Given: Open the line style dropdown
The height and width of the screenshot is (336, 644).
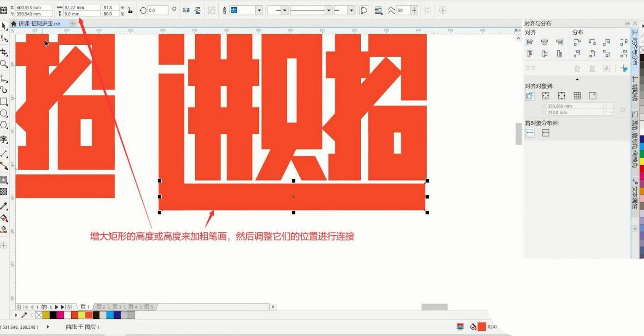Looking at the screenshot, I should tap(329, 10).
